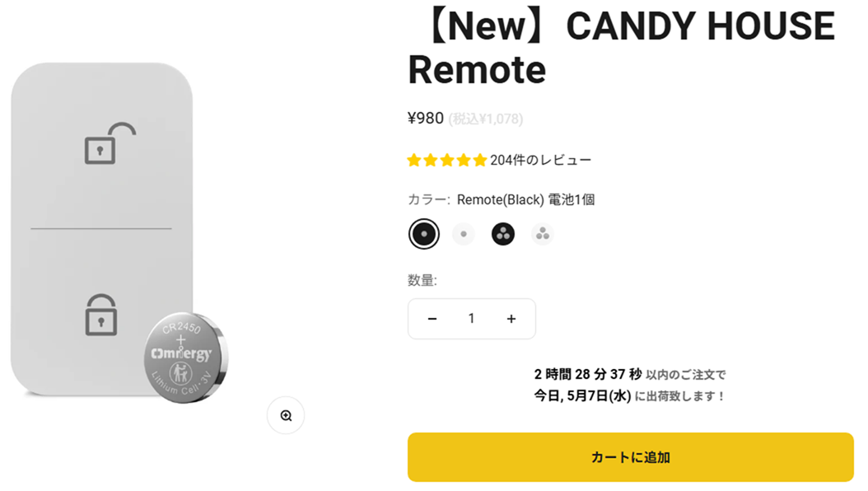
Task: Click the five-star rating icons
Action: [447, 161]
